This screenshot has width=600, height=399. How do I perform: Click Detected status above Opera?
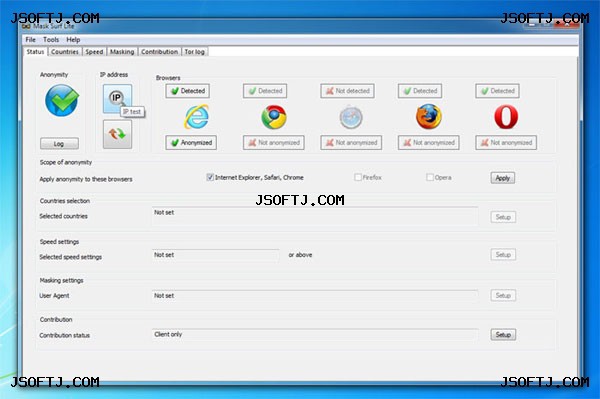497,91
